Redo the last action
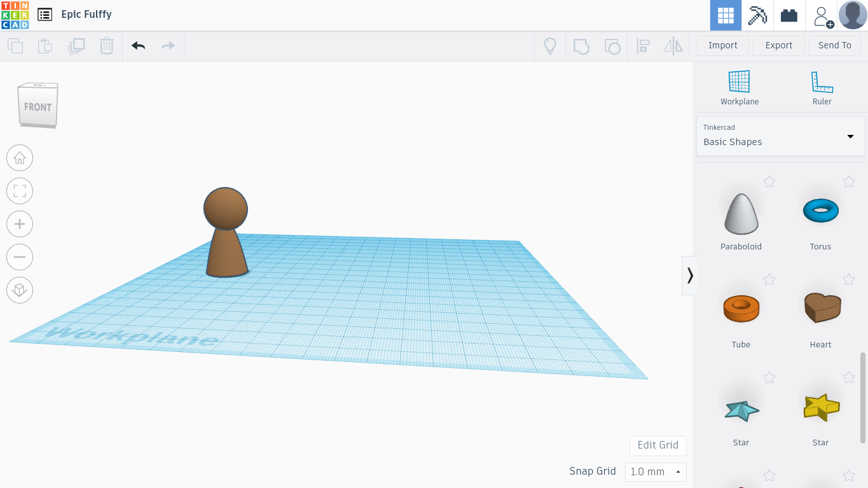Viewport: 868px width, 488px height. (x=168, y=46)
